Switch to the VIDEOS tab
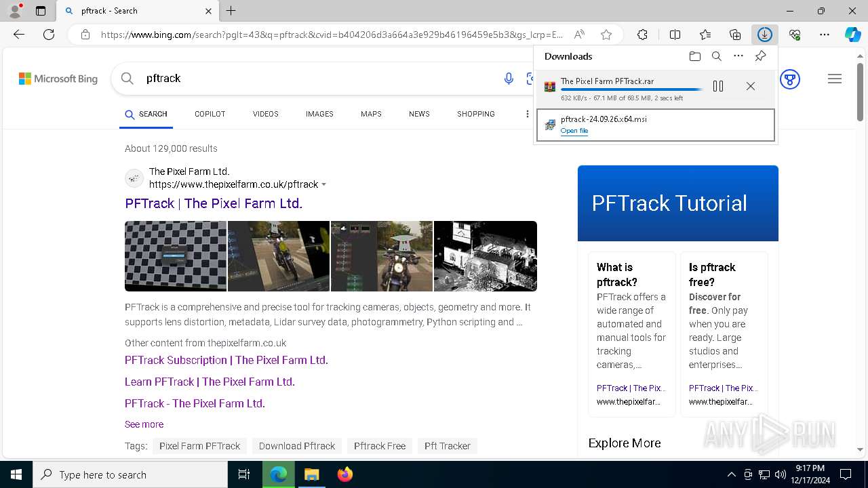868x488 pixels. (x=266, y=114)
